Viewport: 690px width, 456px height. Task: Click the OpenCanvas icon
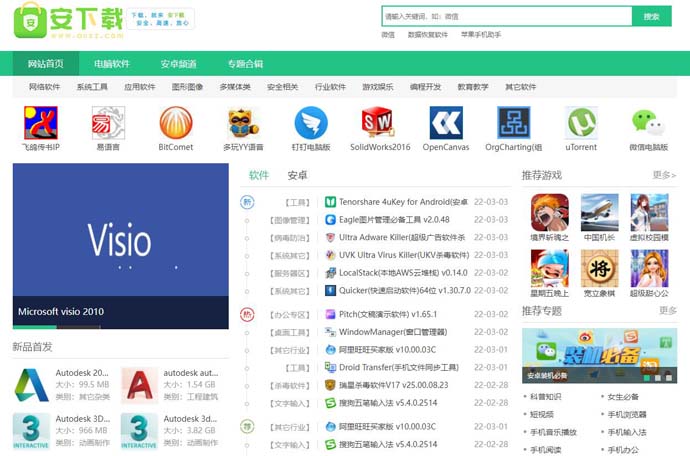tap(446, 123)
